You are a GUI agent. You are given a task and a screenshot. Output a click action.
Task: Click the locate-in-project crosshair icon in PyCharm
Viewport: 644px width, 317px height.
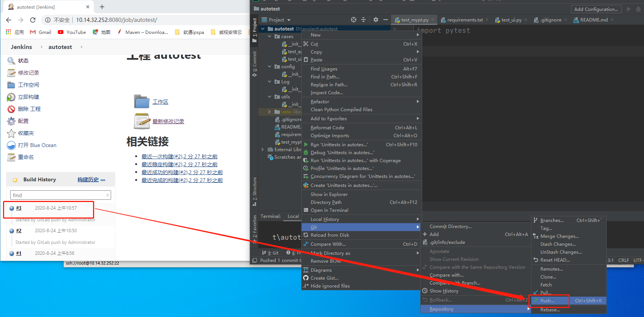point(353,20)
